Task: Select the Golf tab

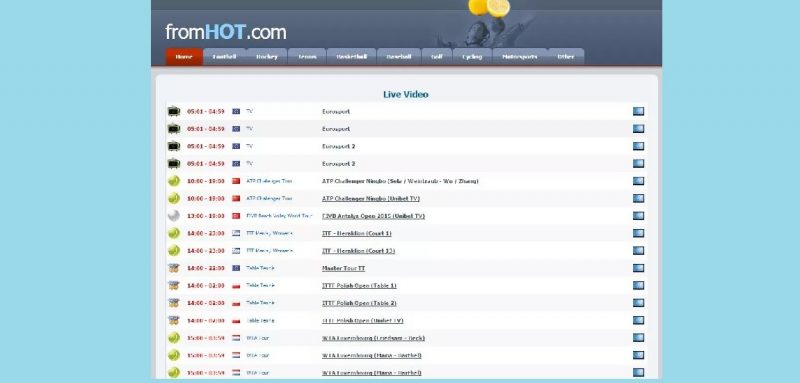Action: [x=437, y=57]
